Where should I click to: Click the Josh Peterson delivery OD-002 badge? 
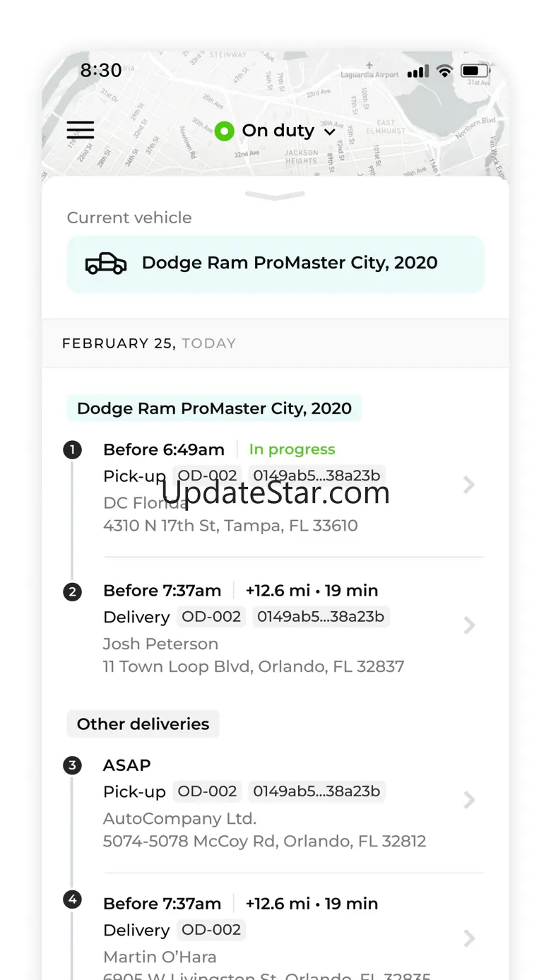(211, 616)
